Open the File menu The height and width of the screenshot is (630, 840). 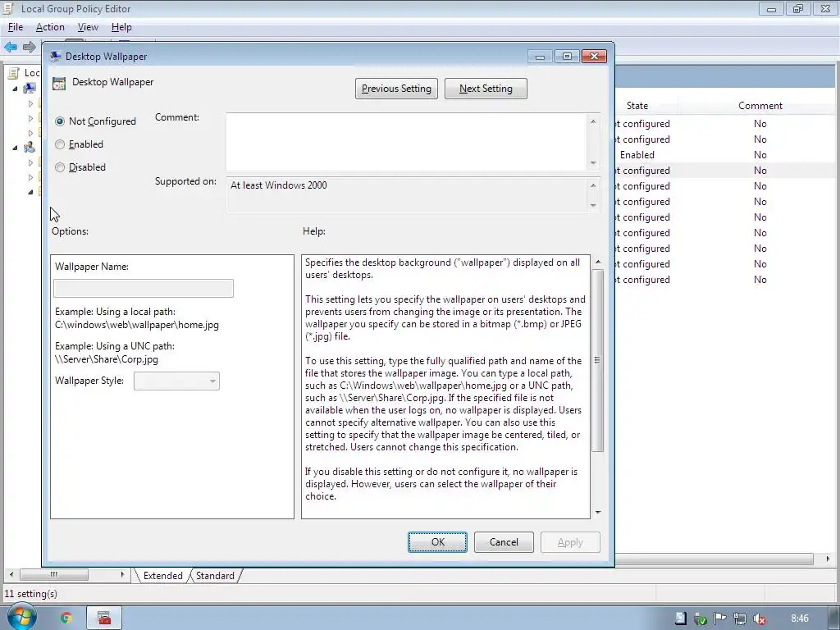[x=15, y=27]
